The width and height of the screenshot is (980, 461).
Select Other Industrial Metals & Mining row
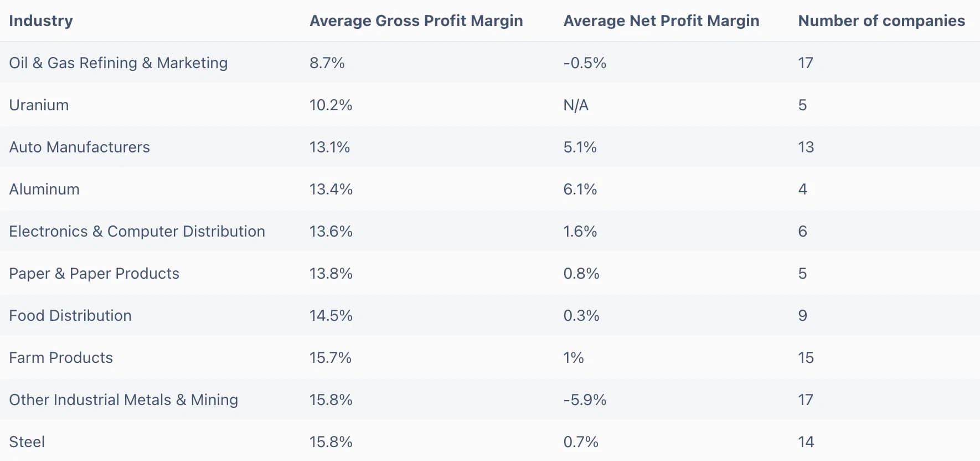tap(490, 399)
